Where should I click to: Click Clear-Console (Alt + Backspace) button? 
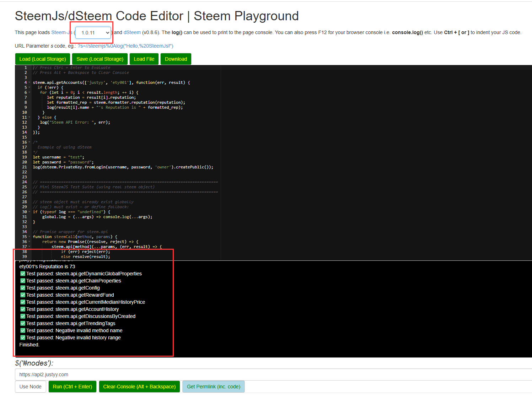(x=139, y=387)
